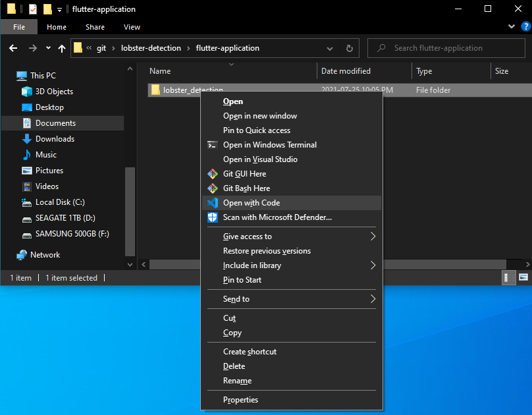Refresh the flutter-application folder view

tap(350, 48)
